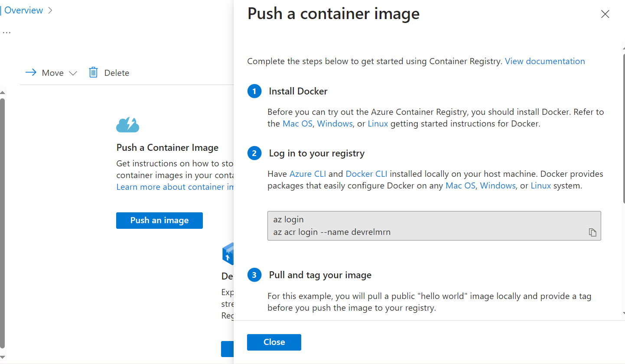
Task: Click the left pane scrollbar up arrow
Action: (2, 92)
